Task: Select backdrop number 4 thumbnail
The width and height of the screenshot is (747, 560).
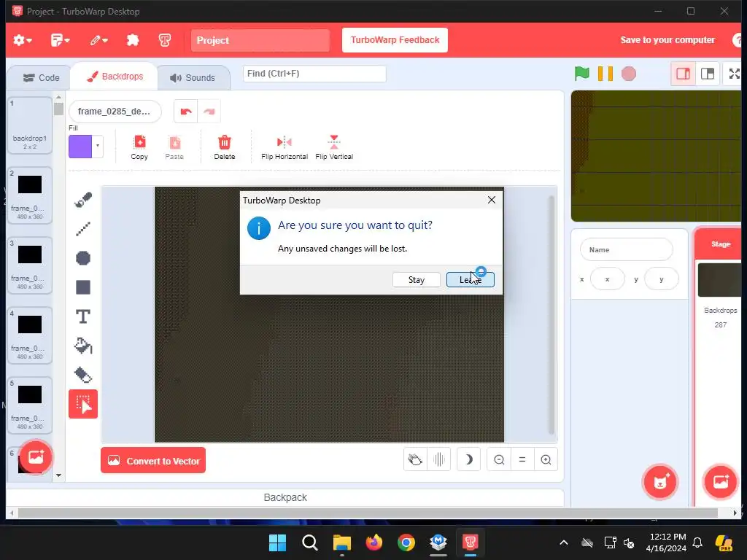Action: 29,335
